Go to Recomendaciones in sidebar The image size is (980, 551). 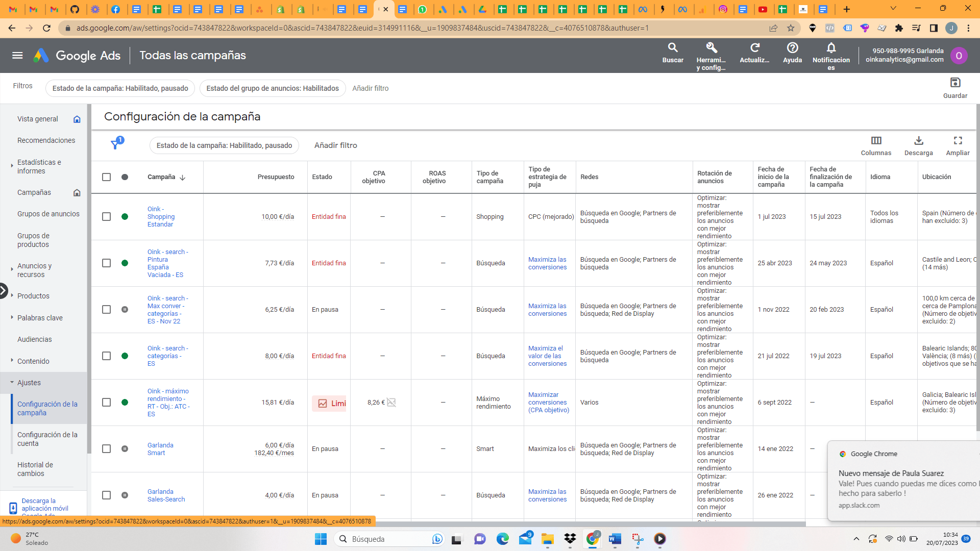46,140
